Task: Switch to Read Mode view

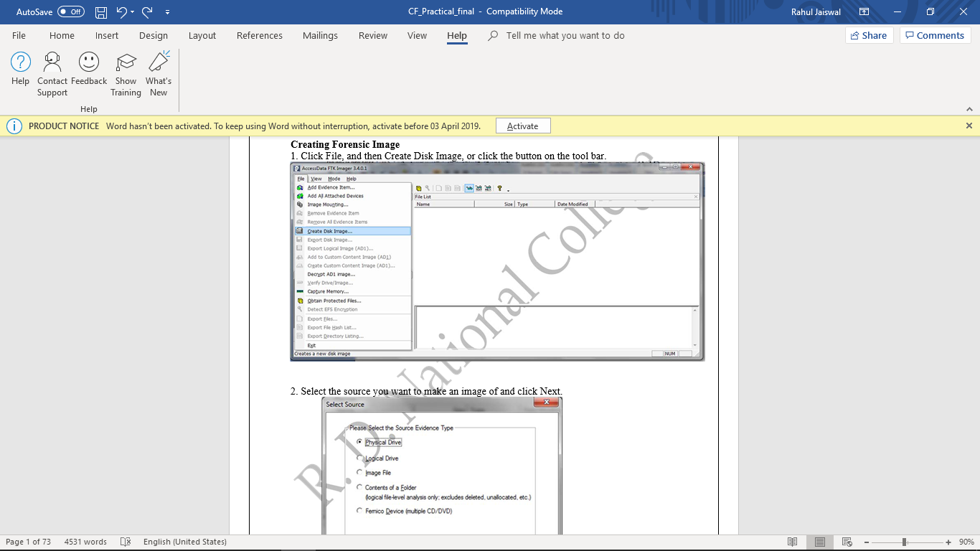Action: pyautogui.click(x=793, y=542)
